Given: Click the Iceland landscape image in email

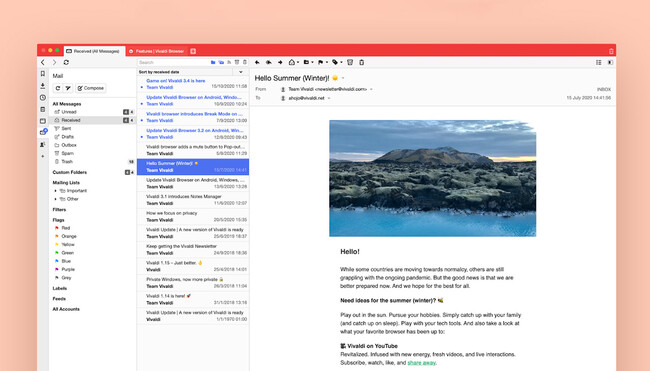Looking at the screenshot, I should 432,178.
